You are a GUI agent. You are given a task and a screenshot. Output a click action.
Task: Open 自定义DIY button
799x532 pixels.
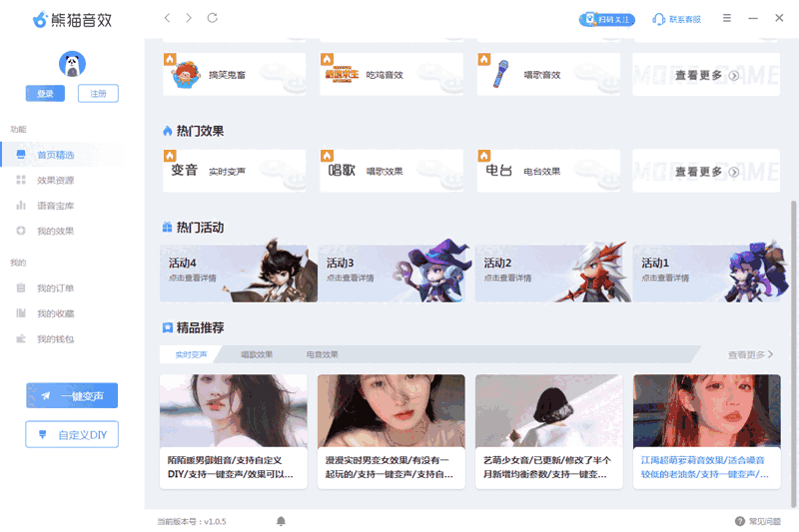point(72,435)
